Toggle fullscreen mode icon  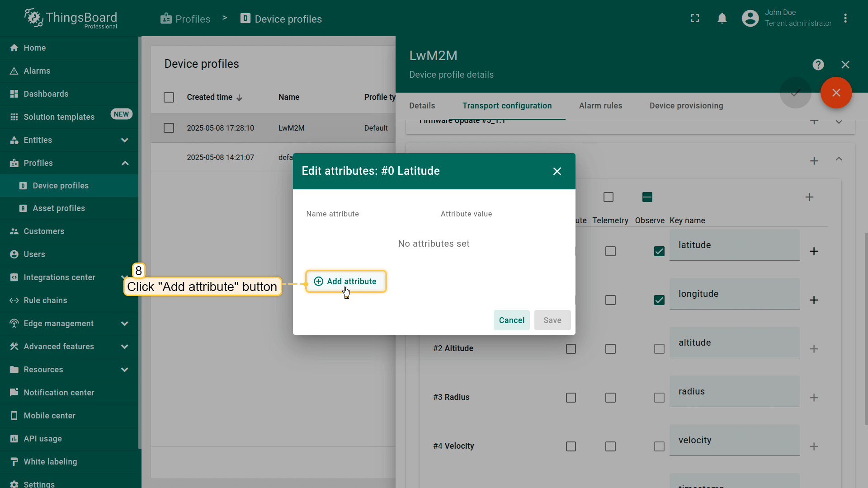[695, 19]
